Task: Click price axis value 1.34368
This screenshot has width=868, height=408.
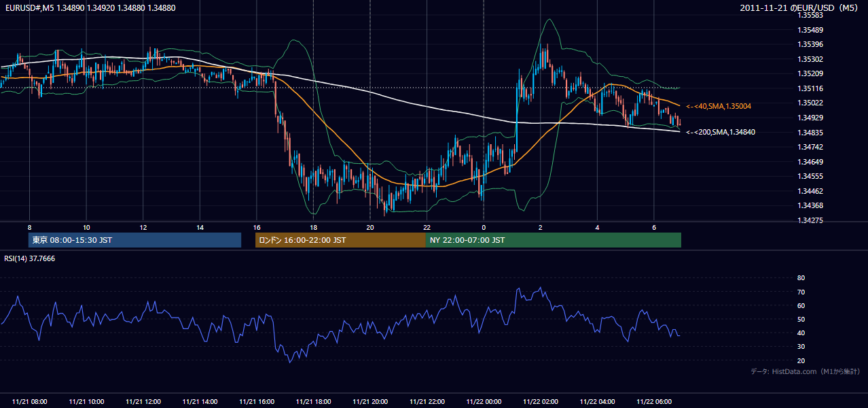Action: pos(810,205)
